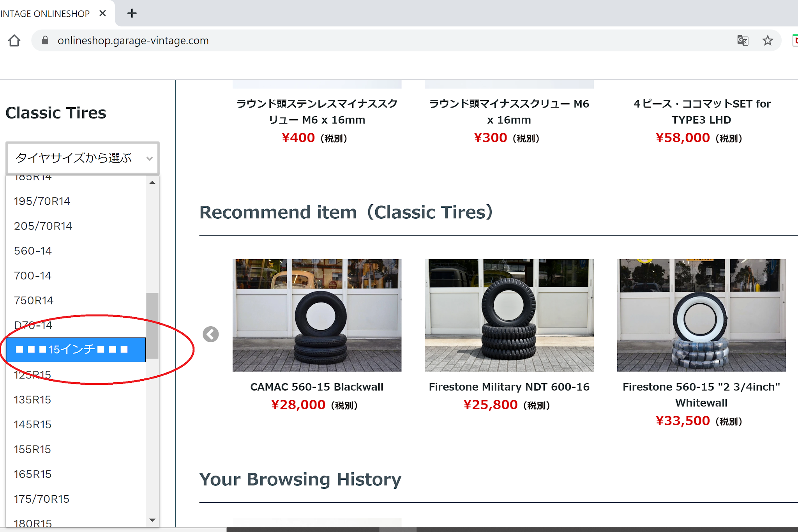The image size is (798, 532).
Task: Pick the 560-14 tire size option
Action: point(33,251)
